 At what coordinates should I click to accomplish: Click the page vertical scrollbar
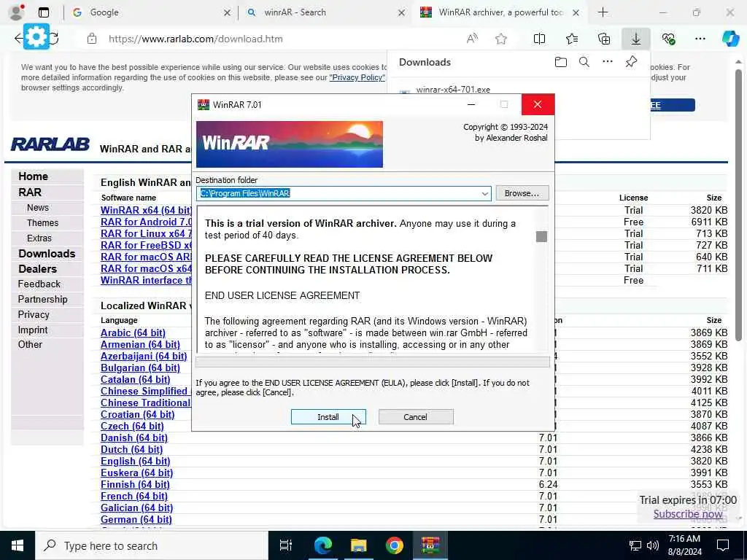pyautogui.click(x=738, y=205)
